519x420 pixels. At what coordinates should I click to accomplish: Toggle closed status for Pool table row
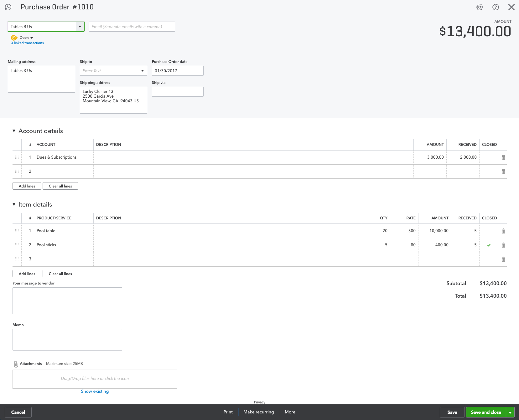pos(489,231)
